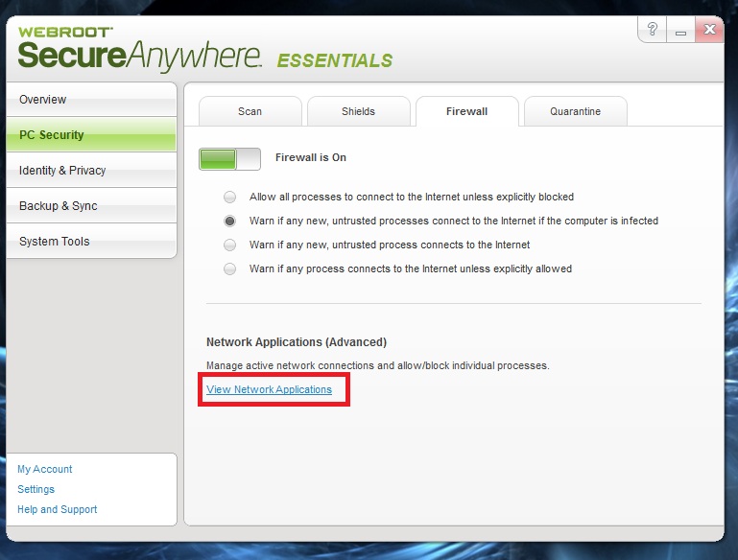Viewport: 738px width, 560px height.
Task: Click the 'Firewall is On' status text
Action: 311,157
